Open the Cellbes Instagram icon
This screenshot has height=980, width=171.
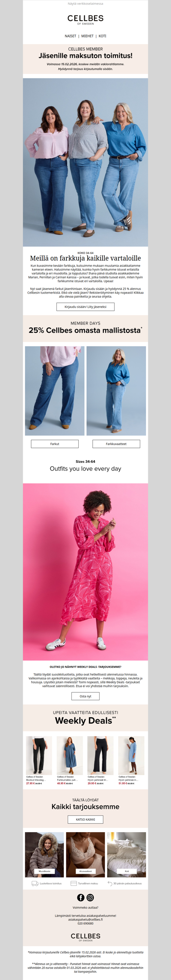(90, 897)
